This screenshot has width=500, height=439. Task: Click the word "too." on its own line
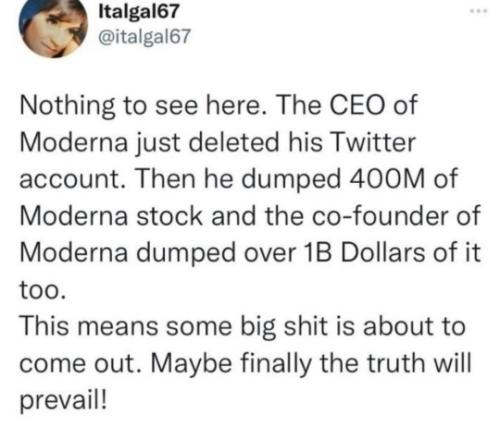41,290
